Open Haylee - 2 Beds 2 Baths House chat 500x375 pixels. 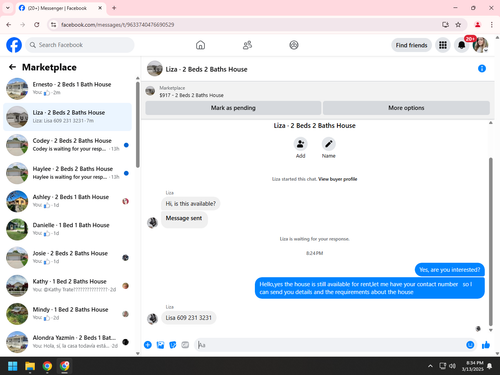[x=67, y=173]
